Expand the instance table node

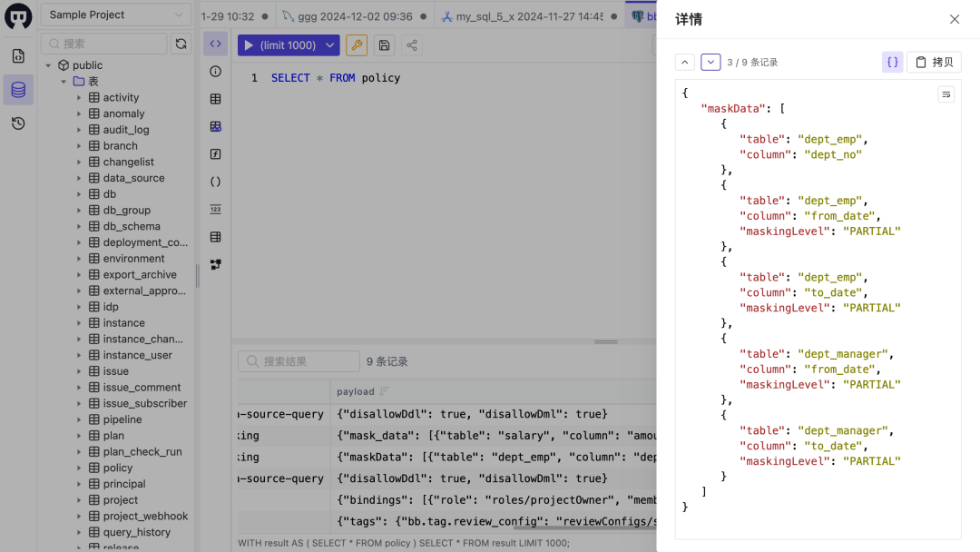[79, 323]
